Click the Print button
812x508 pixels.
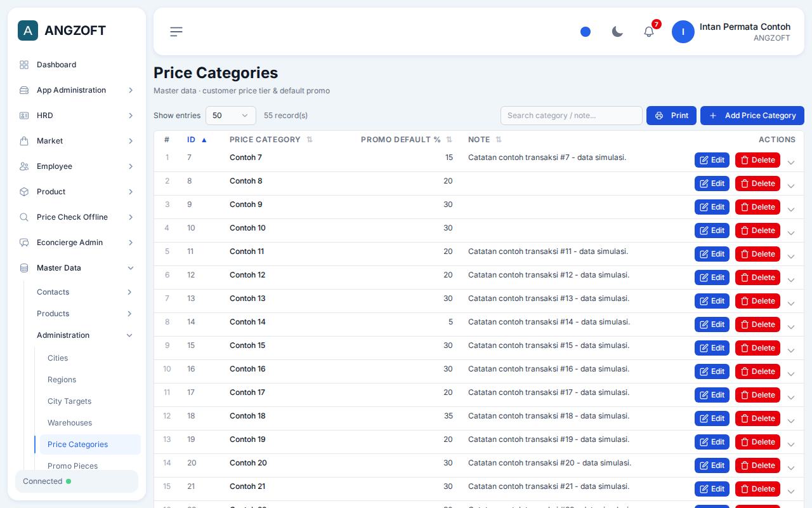click(671, 116)
